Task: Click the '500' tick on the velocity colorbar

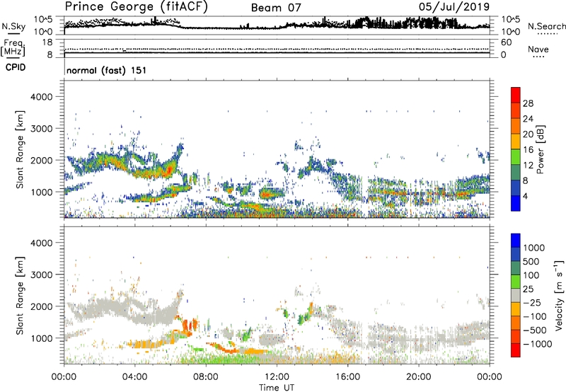Action: [533, 261]
